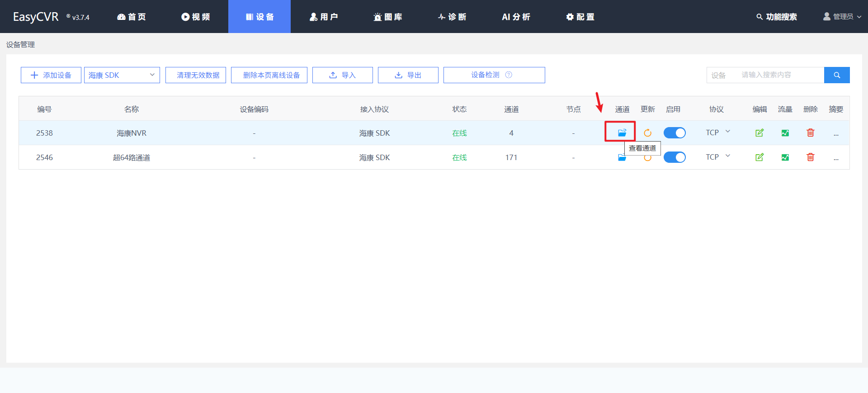Image resolution: width=868 pixels, height=393 pixels.
Task: Delete the 超64路通道 device
Action: [810, 157]
